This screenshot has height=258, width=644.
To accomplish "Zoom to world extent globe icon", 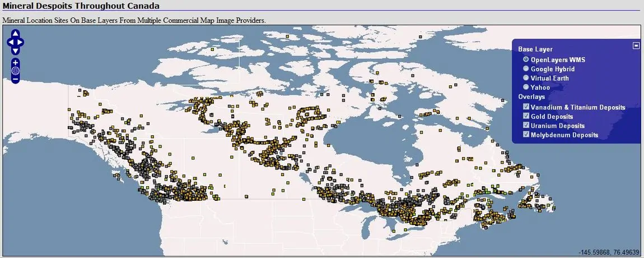I will point(15,71).
